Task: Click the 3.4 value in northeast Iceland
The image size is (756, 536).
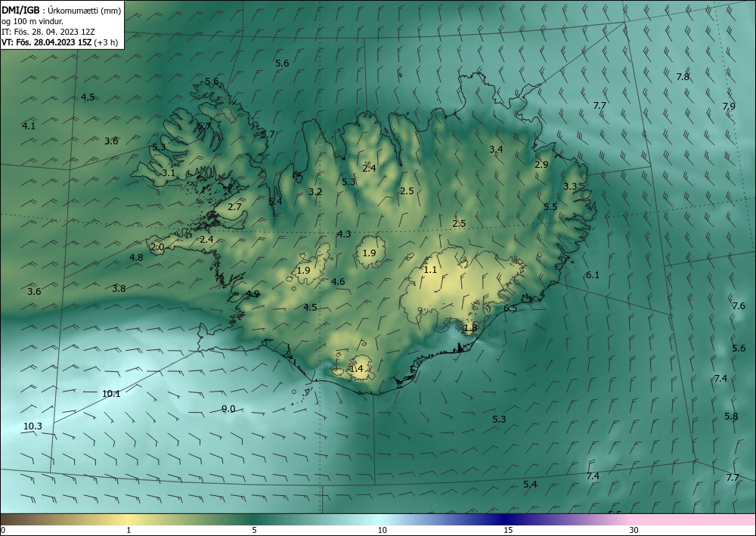Action: pyautogui.click(x=496, y=149)
